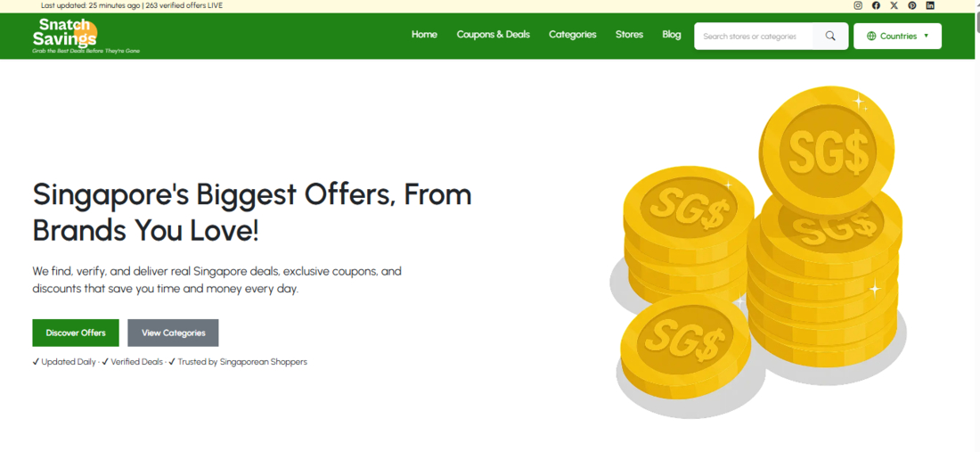The image size is (980, 452).
Task: Click the magnifying glass search icon
Action: click(x=830, y=37)
